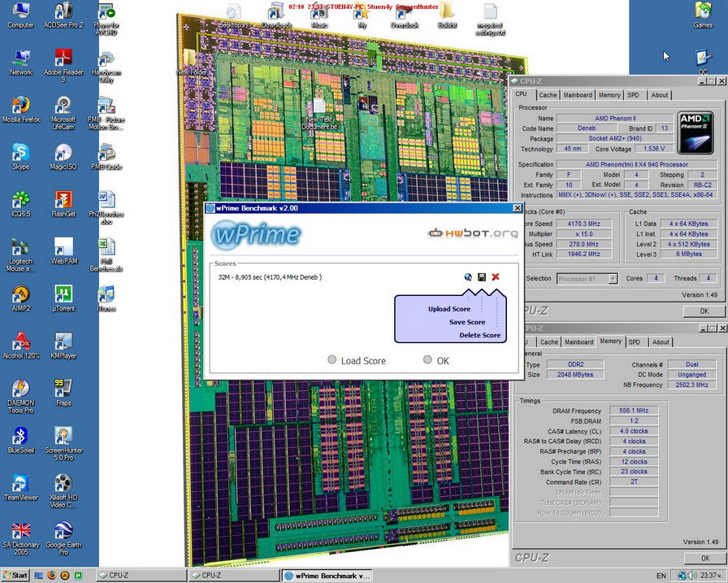
Task: Open New Text Document.txt on desktop
Action: pos(319,114)
